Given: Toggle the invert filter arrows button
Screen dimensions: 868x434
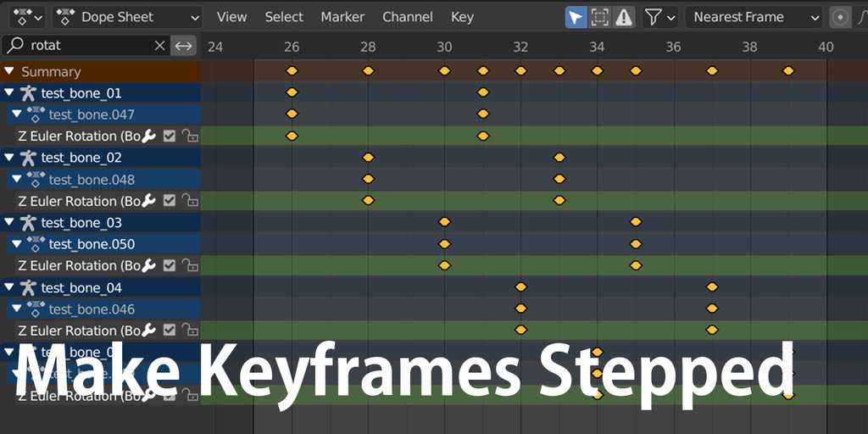Looking at the screenshot, I should (x=183, y=46).
